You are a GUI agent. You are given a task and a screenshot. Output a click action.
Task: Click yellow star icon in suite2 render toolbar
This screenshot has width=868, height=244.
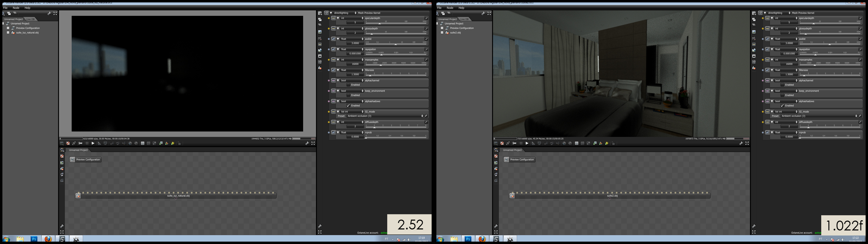coord(607,143)
